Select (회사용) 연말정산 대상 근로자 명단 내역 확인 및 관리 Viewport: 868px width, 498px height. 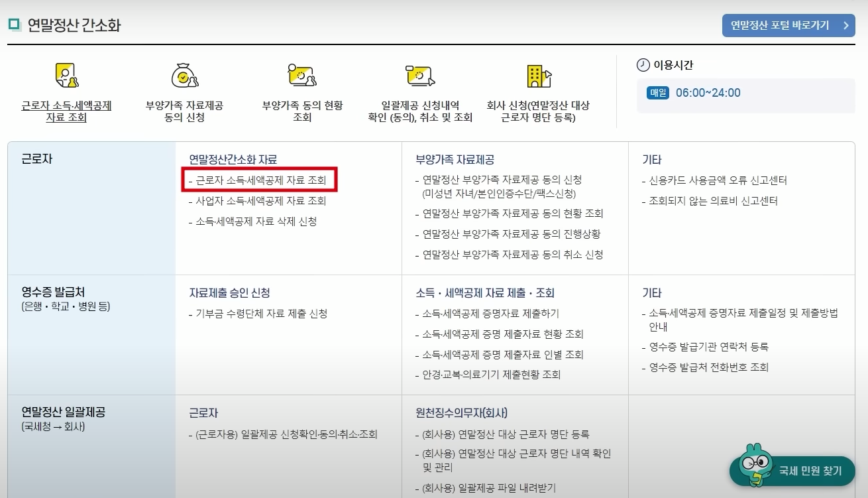516,461
